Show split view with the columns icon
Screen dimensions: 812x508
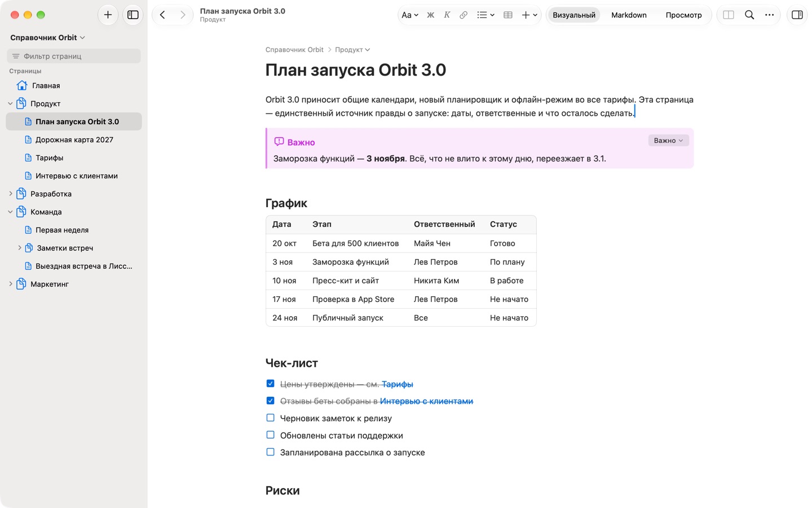tap(729, 15)
